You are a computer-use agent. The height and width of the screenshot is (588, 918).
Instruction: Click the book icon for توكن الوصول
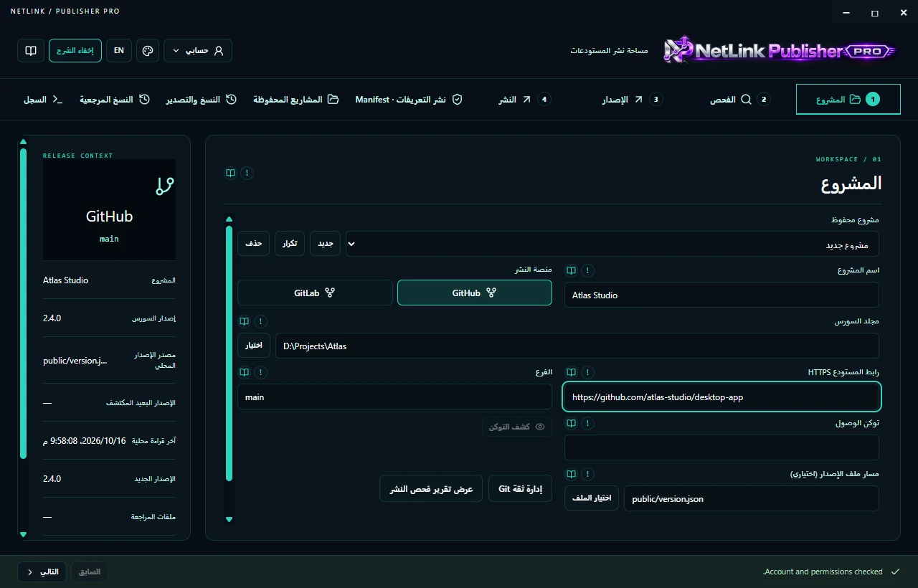point(571,423)
